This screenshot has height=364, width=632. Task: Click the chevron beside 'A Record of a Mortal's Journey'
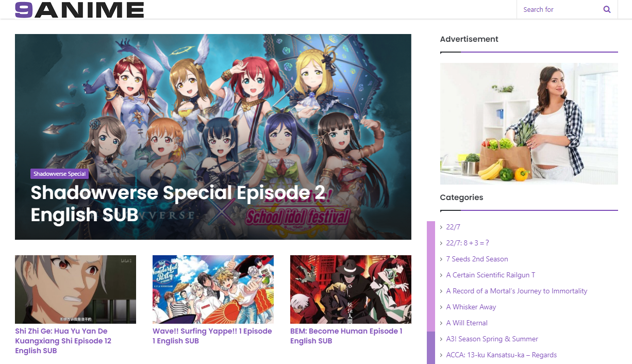point(442,291)
